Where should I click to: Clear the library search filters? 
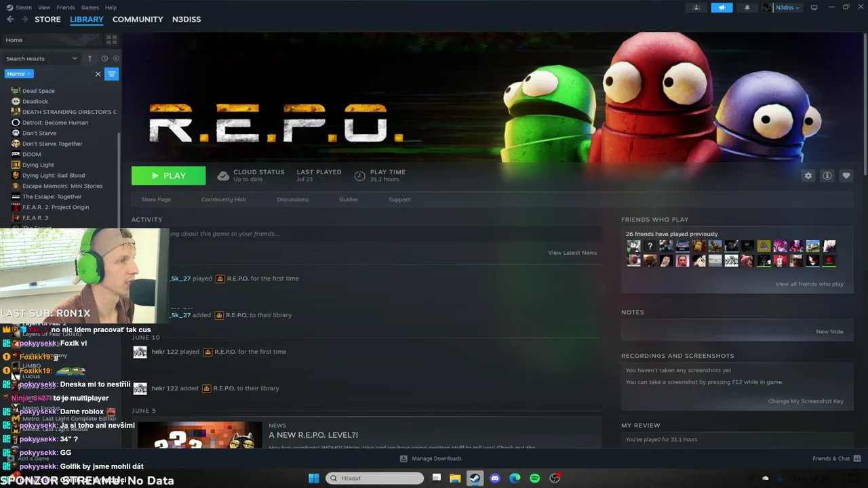point(98,74)
